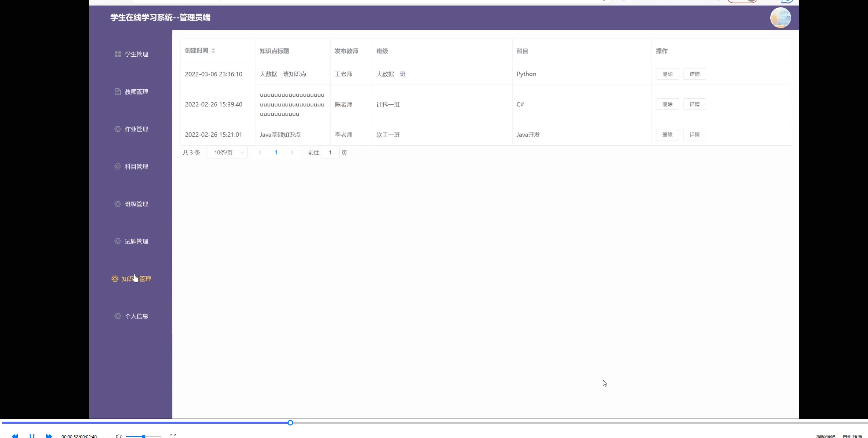Sort table by 创建时间 column
The image size is (868, 438).
213,51
